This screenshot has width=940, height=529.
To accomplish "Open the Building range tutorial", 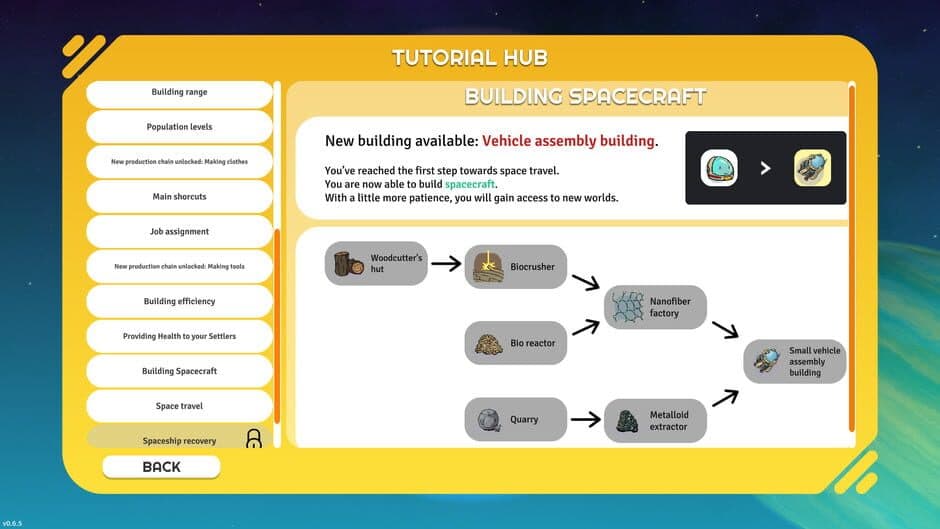I will point(179,93).
